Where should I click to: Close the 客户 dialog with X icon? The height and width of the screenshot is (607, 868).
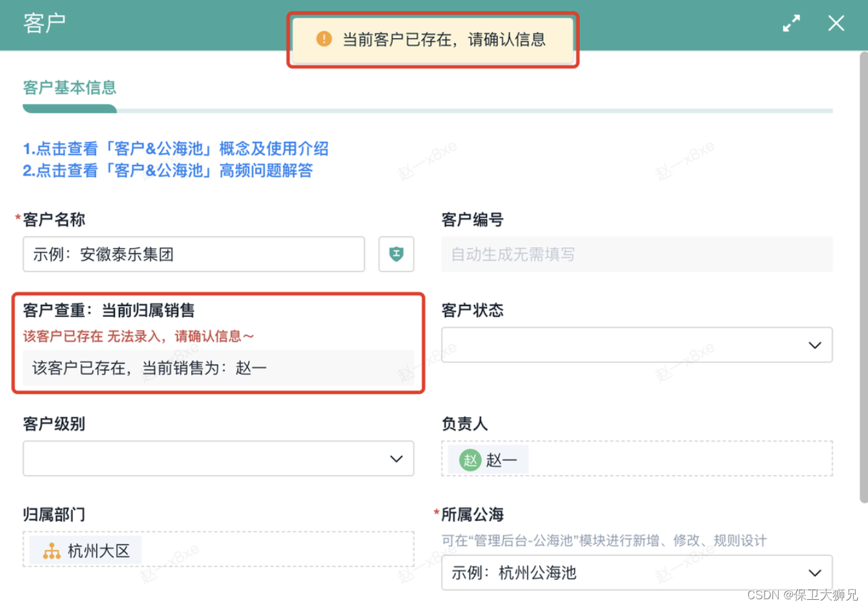click(836, 23)
